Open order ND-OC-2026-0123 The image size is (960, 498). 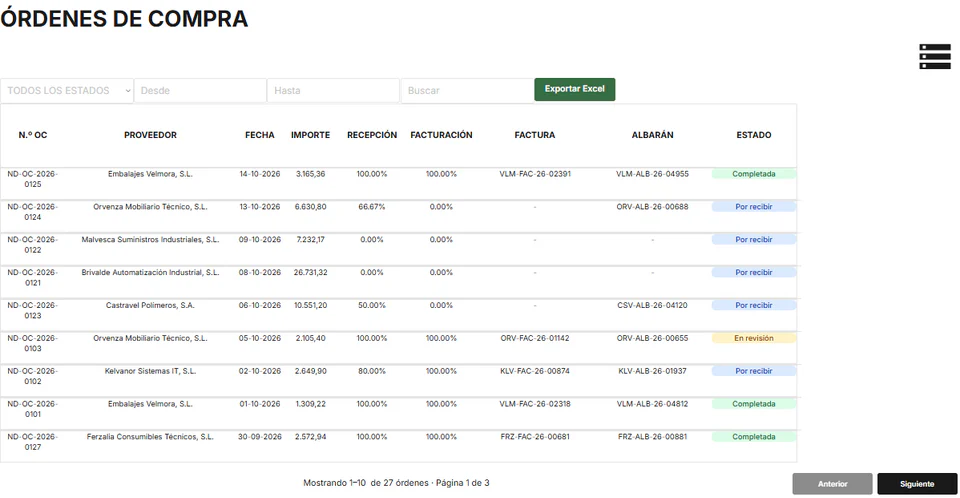click(x=33, y=311)
